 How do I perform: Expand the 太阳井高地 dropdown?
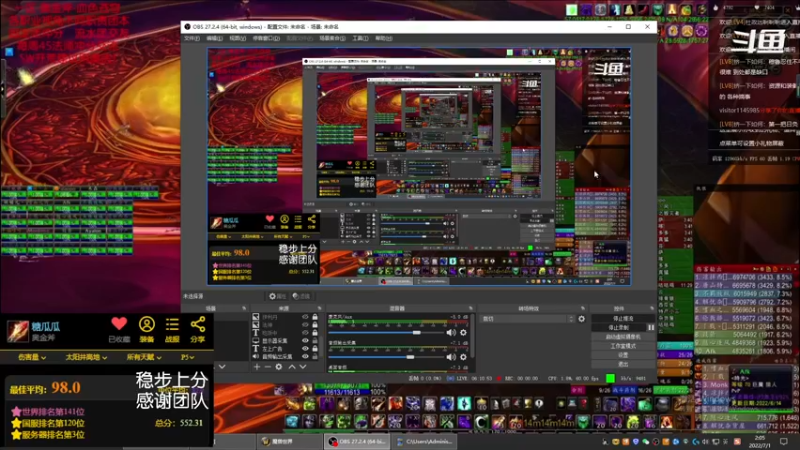coord(86,357)
